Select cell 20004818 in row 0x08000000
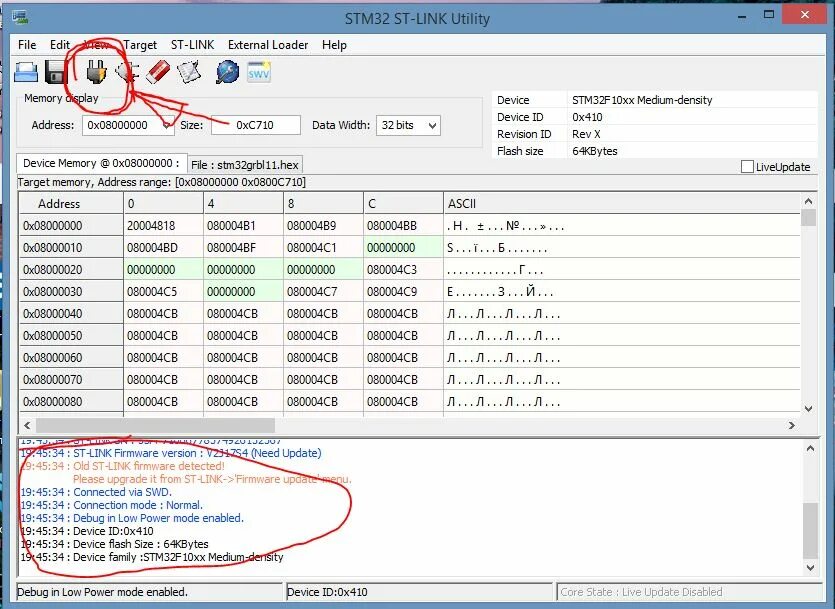 click(163, 226)
